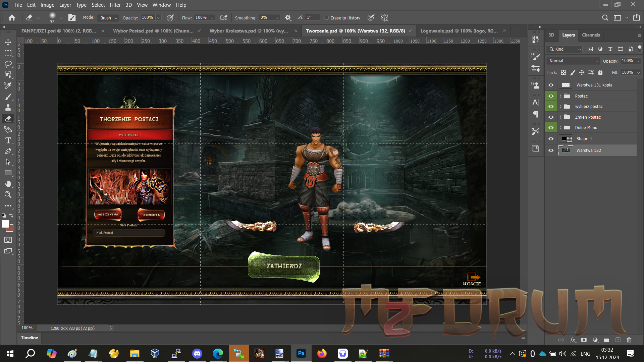Hide the Warstwa 132 layer
The width and height of the screenshot is (644, 362).
[x=551, y=150]
